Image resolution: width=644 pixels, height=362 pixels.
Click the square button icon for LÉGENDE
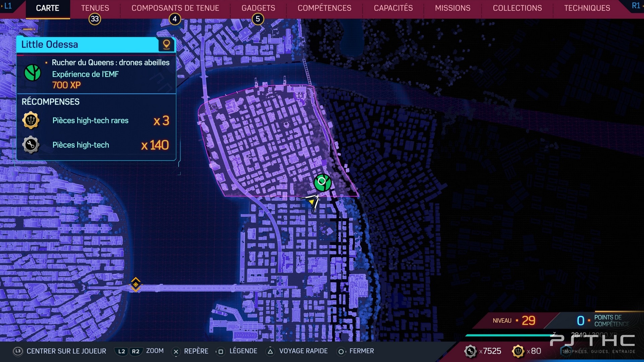coord(220,352)
